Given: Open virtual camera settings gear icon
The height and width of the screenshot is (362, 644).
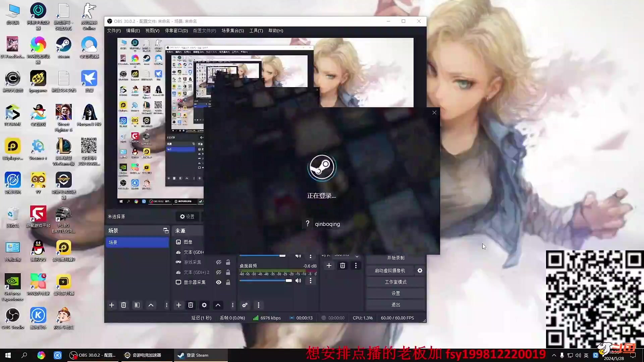Looking at the screenshot, I should (420, 270).
